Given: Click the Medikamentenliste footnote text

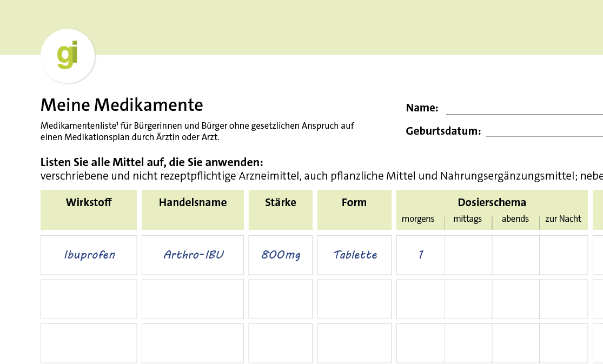Looking at the screenshot, I should point(197,131).
